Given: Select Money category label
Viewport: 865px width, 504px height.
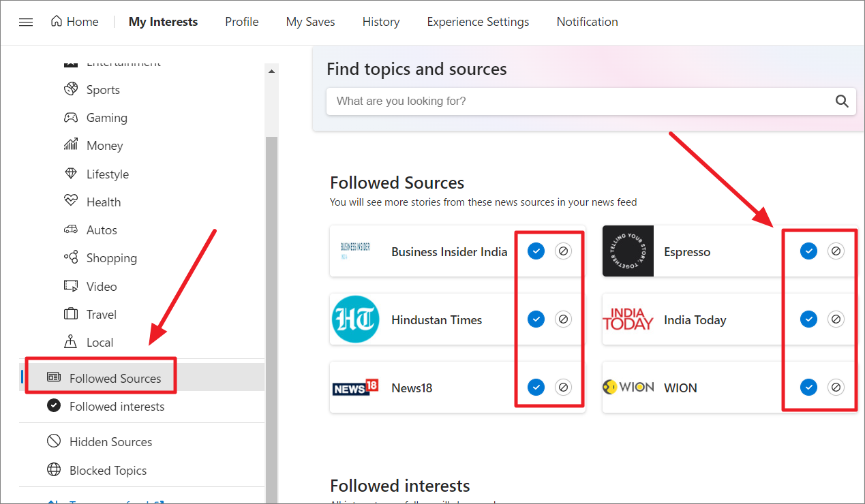Looking at the screenshot, I should pyautogui.click(x=105, y=146).
